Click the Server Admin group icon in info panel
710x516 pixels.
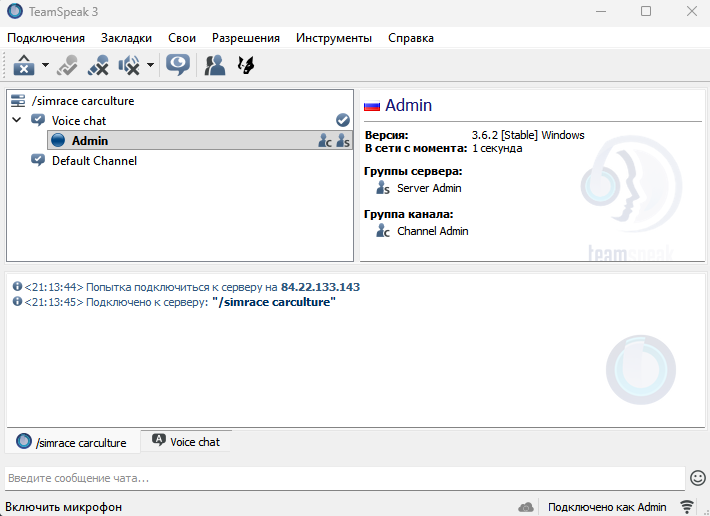383,187
